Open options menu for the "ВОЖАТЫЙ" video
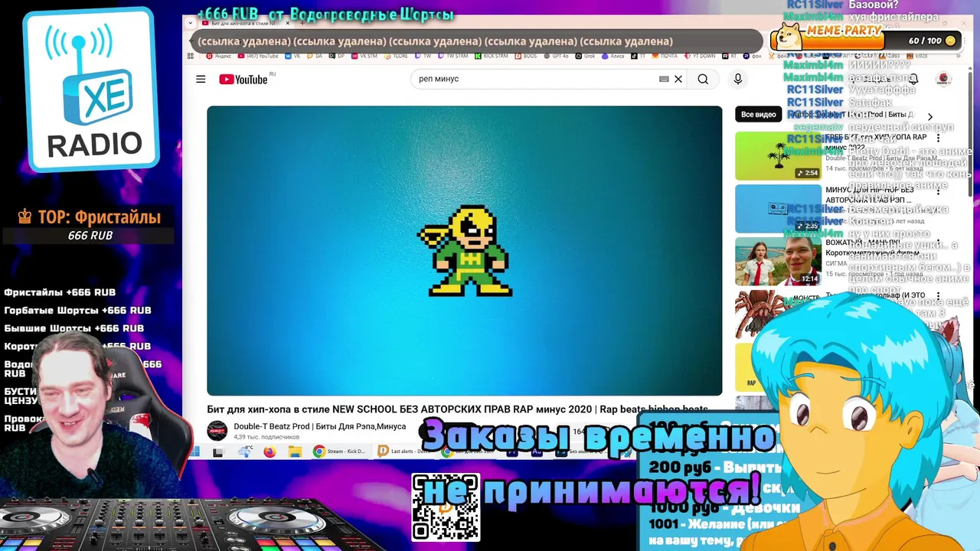 coord(939,243)
